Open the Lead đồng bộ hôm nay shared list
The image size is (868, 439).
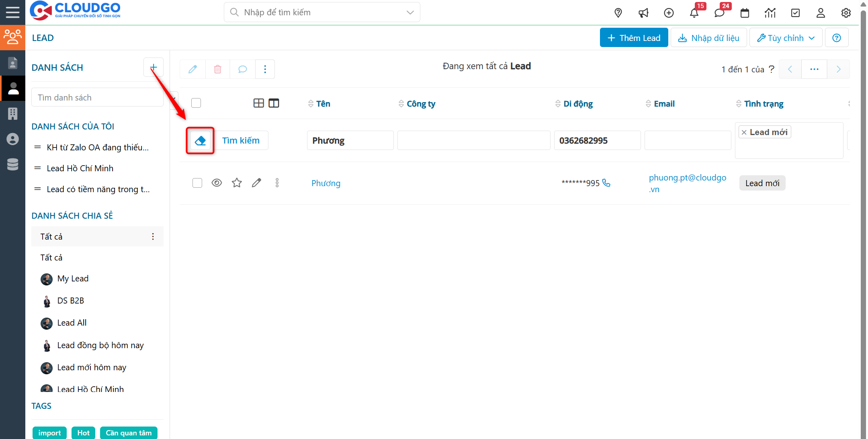(100, 345)
